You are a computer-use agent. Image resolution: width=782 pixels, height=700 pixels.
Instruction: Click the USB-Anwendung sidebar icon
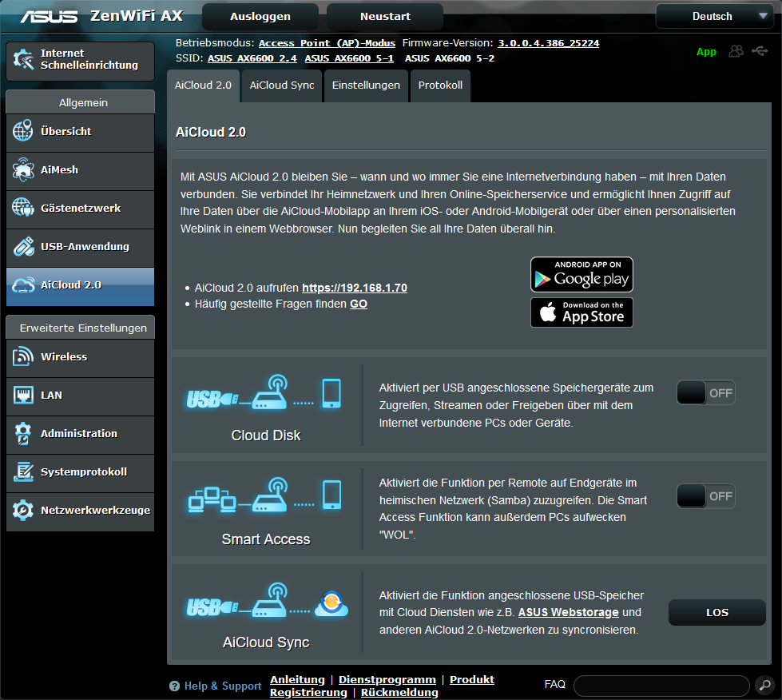(23, 246)
